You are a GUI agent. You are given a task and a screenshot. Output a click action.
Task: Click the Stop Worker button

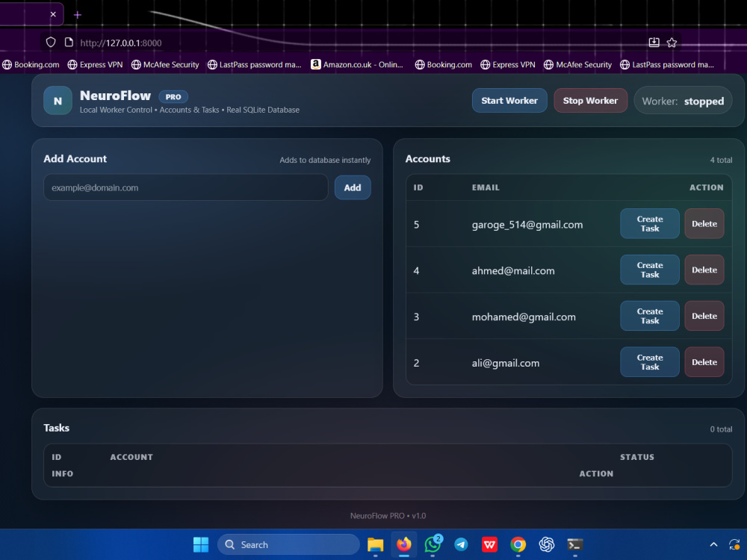point(590,101)
